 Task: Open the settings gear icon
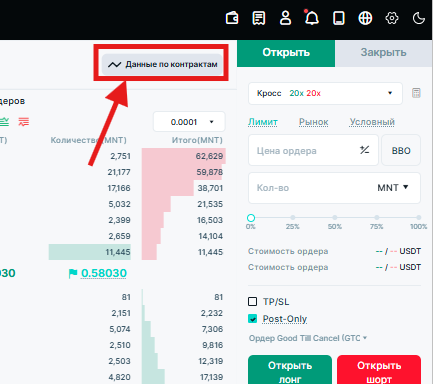(x=392, y=18)
